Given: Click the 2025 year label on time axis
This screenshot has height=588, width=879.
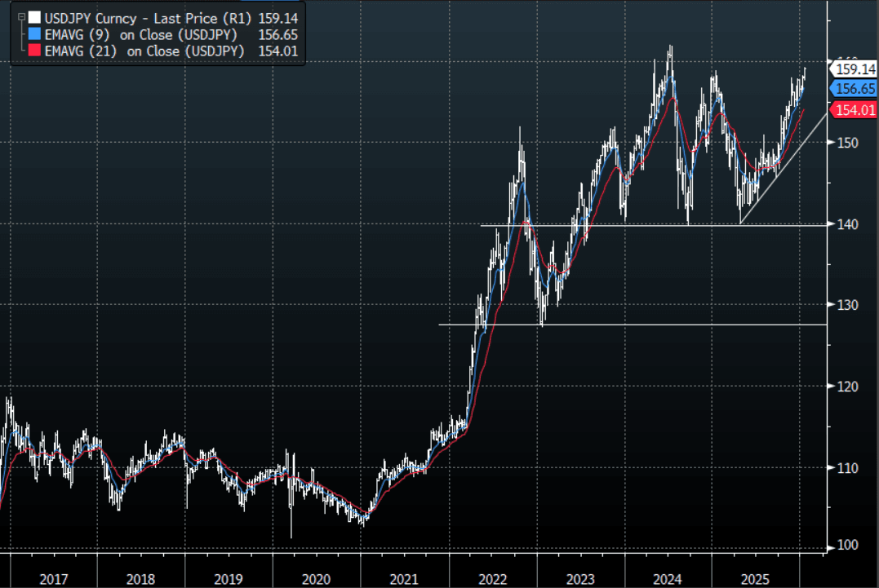Looking at the screenshot, I should click(755, 579).
